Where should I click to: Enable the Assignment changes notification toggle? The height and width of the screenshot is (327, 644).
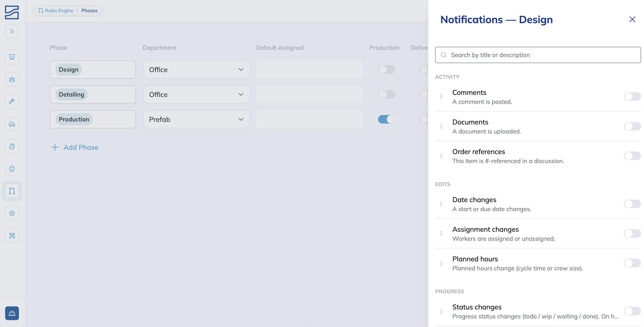coord(632,234)
